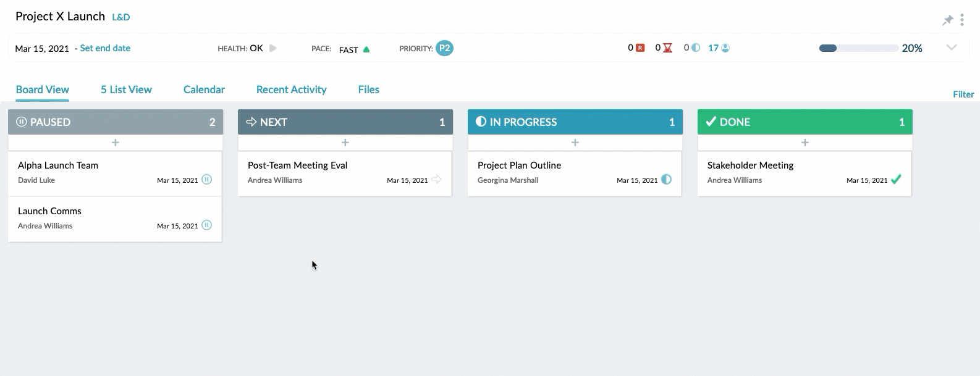The image size is (980, 376).
Task: Click green checkmark on Stakeholder Meeting card
Action: (896, 180)
